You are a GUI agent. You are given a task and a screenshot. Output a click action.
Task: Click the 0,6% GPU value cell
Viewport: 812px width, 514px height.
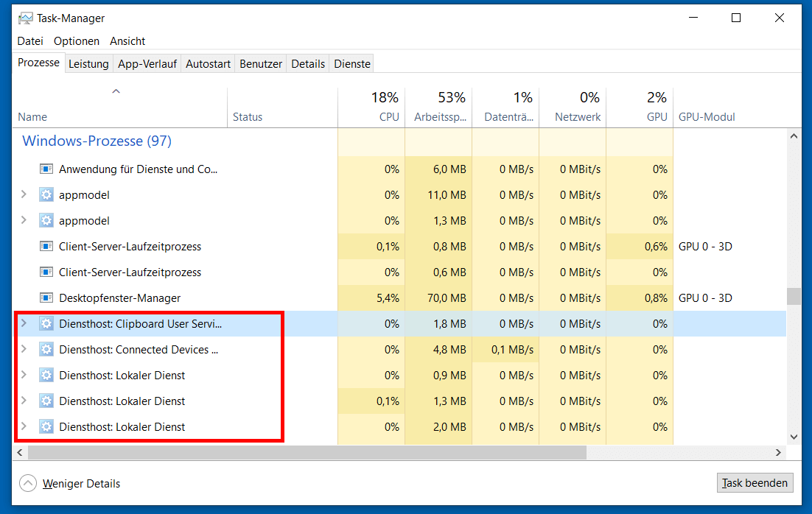click(640, 247)
